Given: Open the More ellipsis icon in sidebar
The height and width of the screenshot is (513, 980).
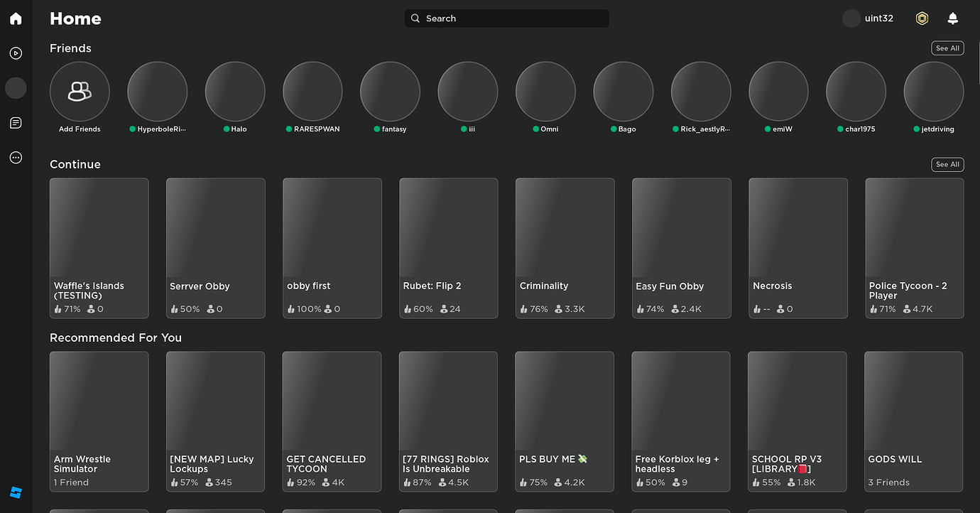Looking at the screenshot, I should pos(16,158).
